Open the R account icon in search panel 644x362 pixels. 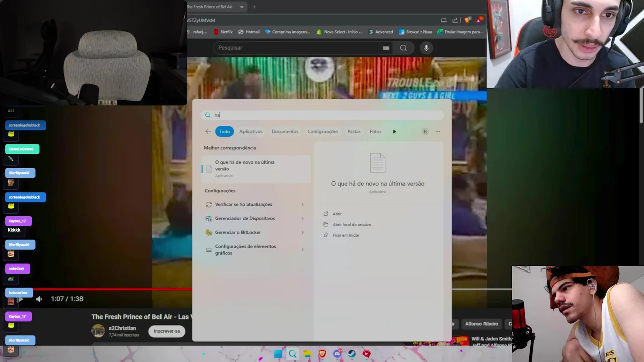click(425, 131)
